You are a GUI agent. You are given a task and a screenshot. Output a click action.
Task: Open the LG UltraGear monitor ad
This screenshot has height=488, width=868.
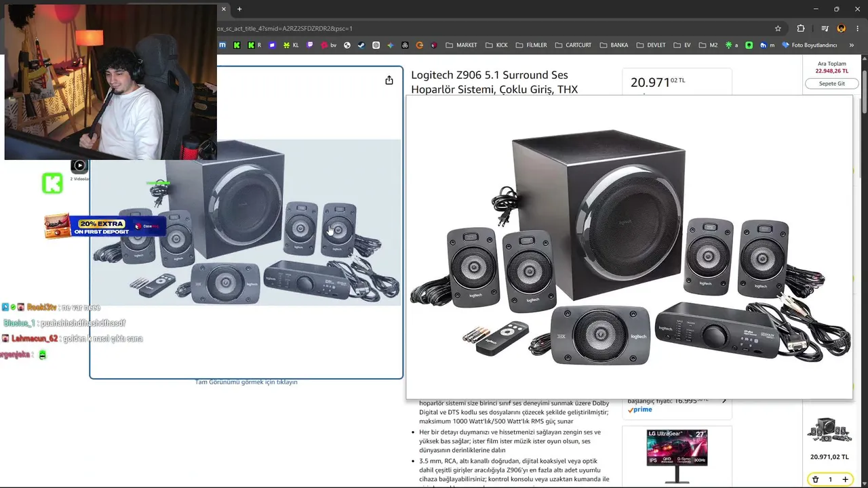coord(677,456)
